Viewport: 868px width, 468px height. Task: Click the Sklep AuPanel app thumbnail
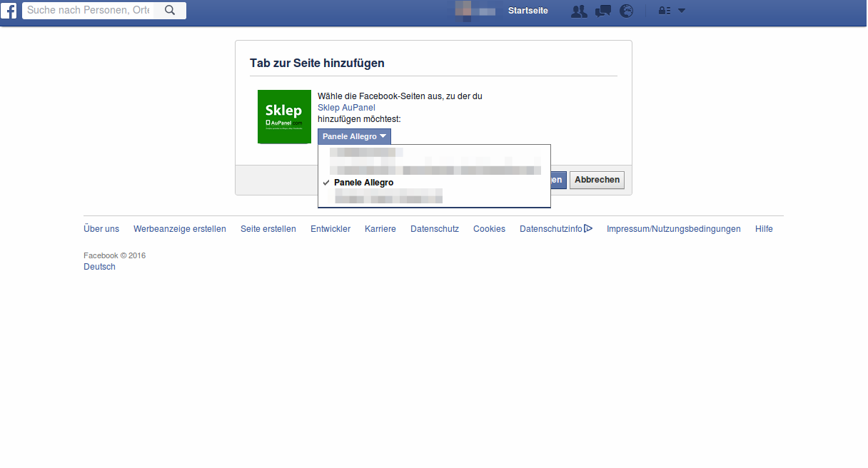pyautogui.click(x=284, y=116)
